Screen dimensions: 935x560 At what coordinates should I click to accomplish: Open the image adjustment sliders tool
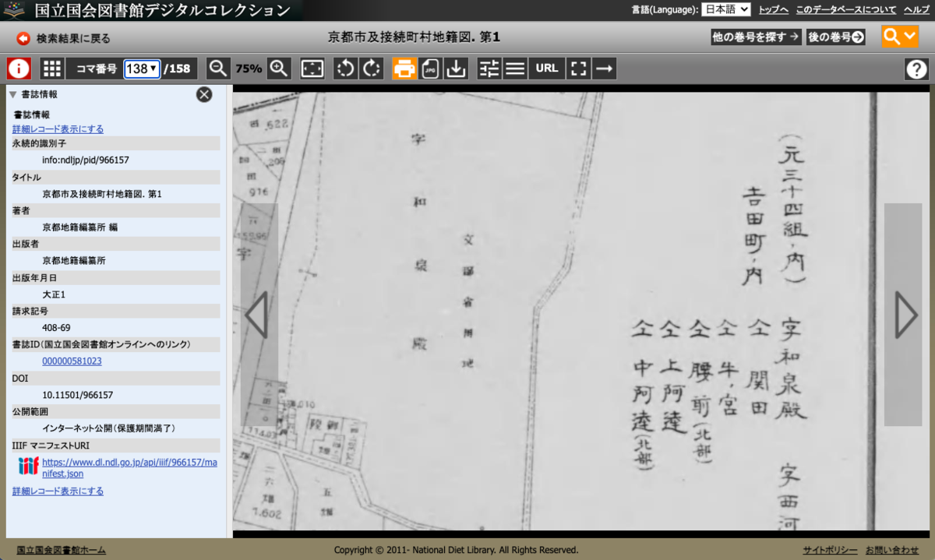(x=489, y=69)
